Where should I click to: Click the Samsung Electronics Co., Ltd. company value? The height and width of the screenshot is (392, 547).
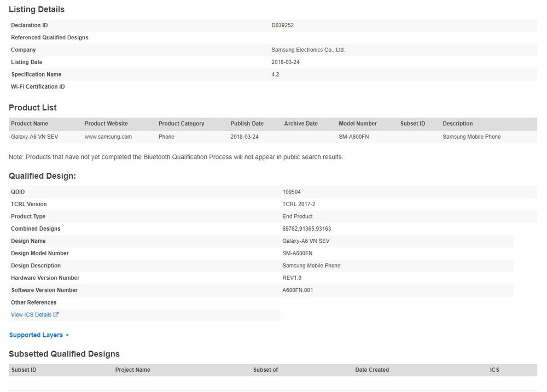[x=308, y=50]
